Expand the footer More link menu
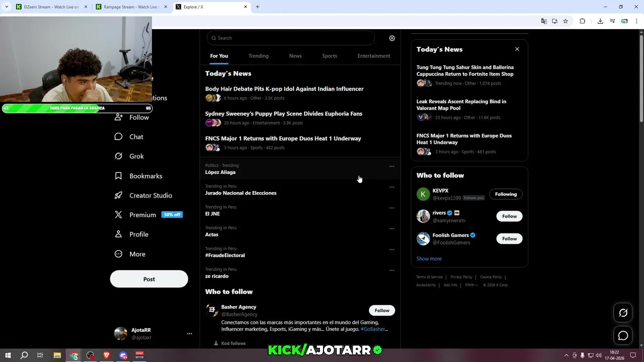 (471, 285)
